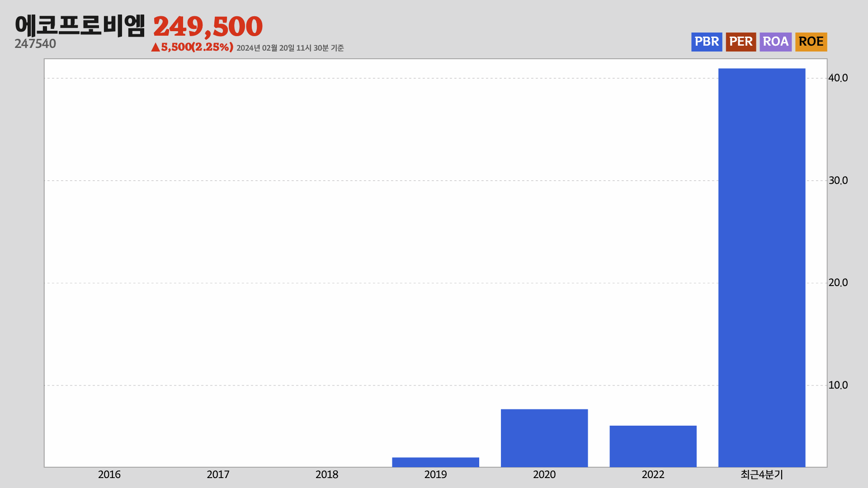Click the 2017 x-axis label
Screen dimensions: 868x488
(x=218, y=474)
